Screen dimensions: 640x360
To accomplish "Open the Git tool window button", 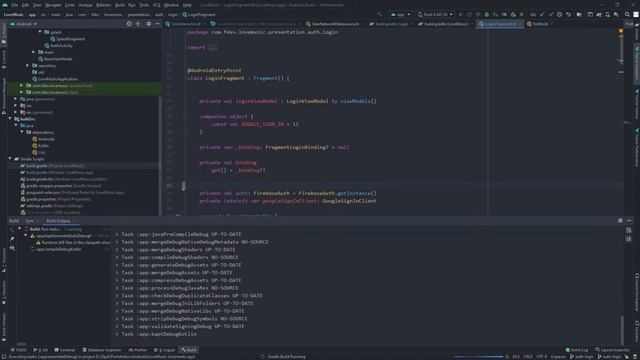I will (40, 350).
